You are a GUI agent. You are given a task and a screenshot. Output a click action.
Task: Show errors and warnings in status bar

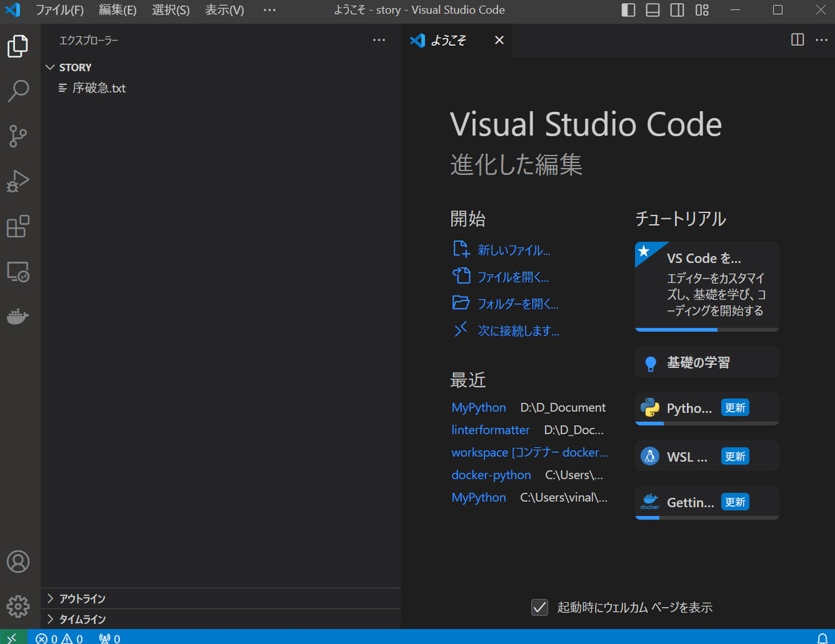pos(60,638)
